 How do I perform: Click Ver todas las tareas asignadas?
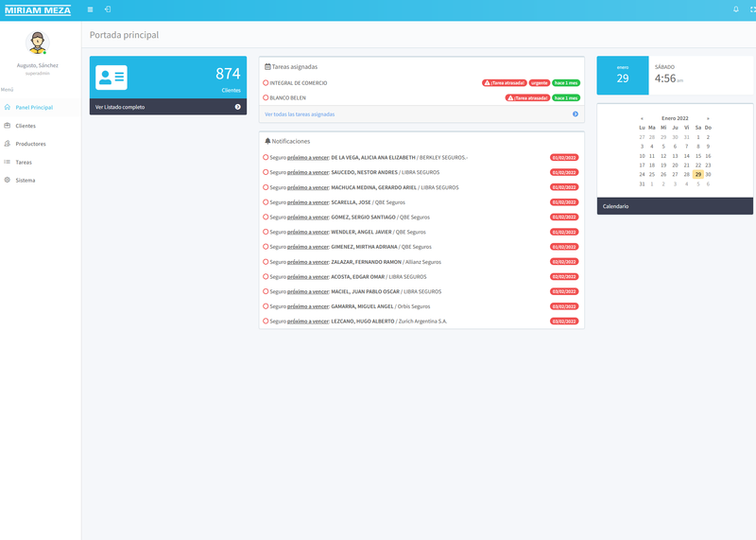(x=300, y=114)
